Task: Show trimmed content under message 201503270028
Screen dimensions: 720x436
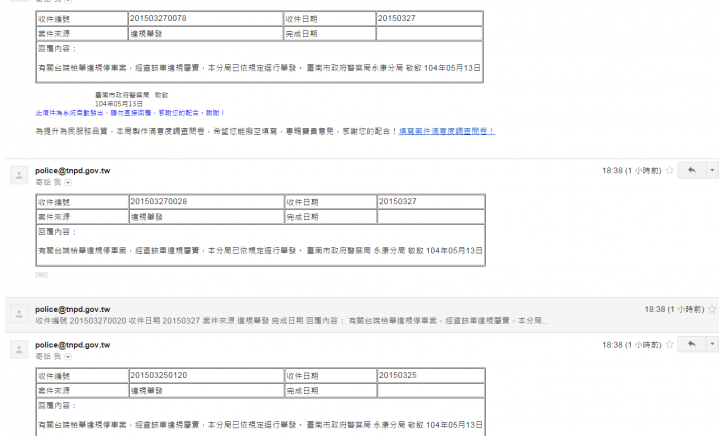Action: (x=41, y=275)
